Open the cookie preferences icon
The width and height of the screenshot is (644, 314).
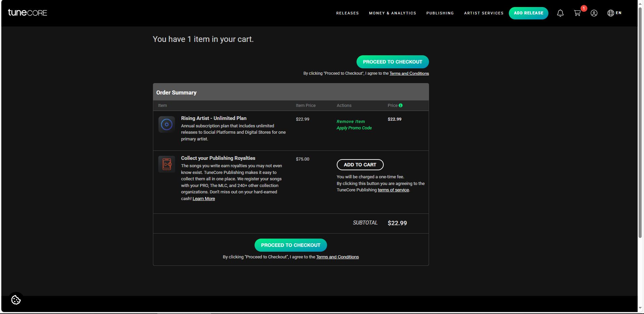pyautogui.click(x=16, y=300)
